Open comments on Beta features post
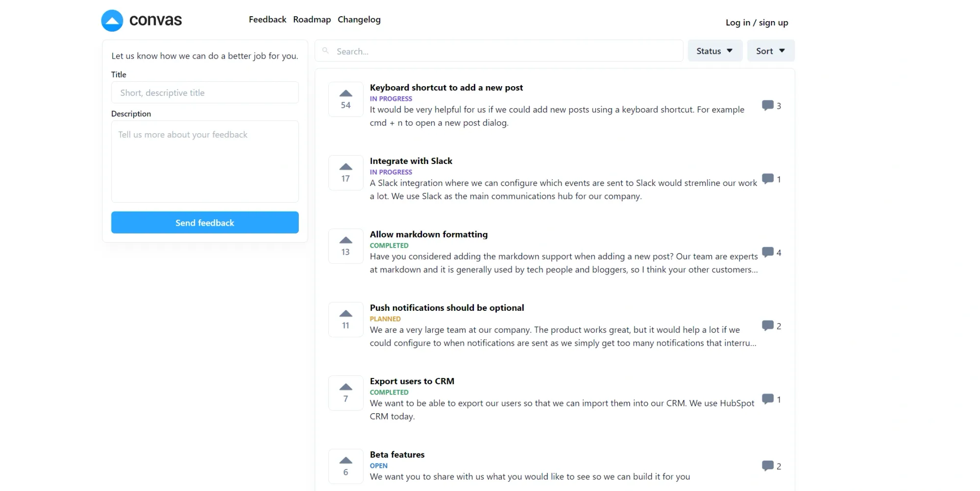 pos(771,466)
